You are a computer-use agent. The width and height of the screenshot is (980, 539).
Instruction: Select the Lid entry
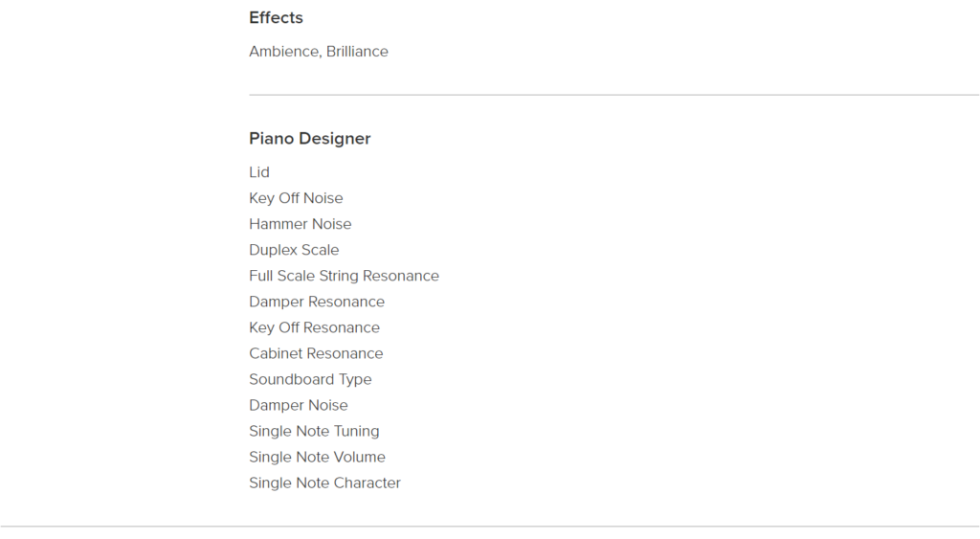point(258,172)
